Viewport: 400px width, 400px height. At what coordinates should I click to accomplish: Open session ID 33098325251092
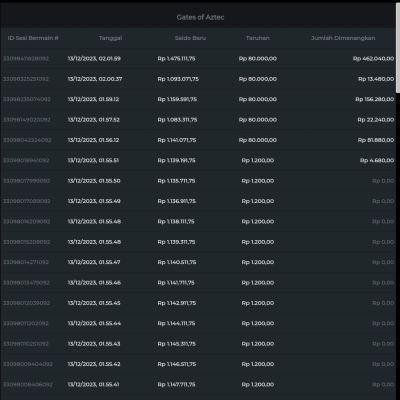coord(26,79)
